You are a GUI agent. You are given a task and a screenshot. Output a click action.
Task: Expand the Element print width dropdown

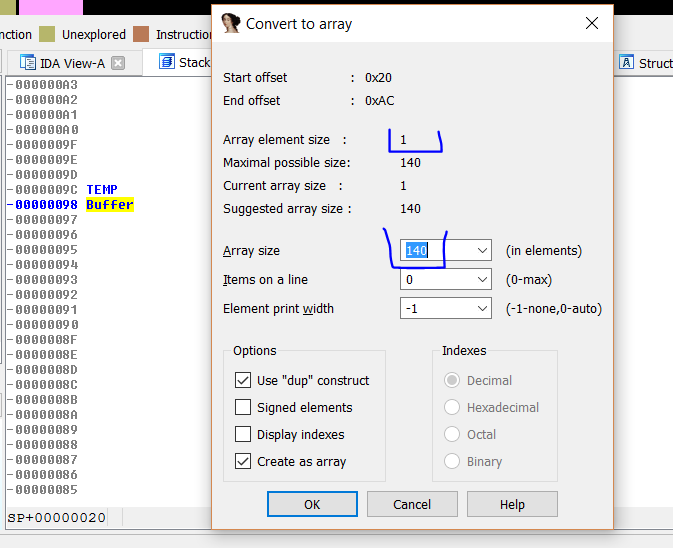click(483, 309)
